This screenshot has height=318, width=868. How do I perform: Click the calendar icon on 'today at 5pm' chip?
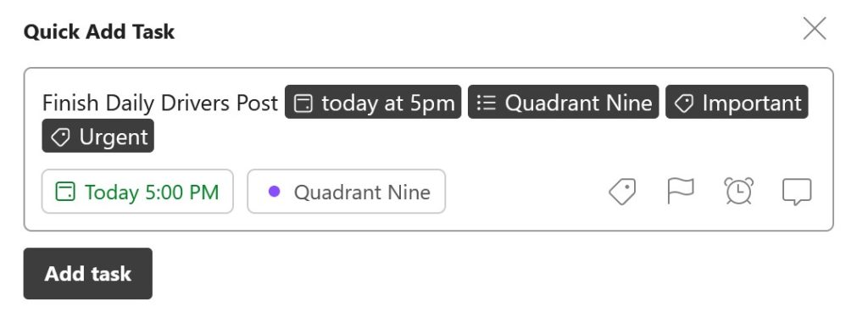pos(303,103)
